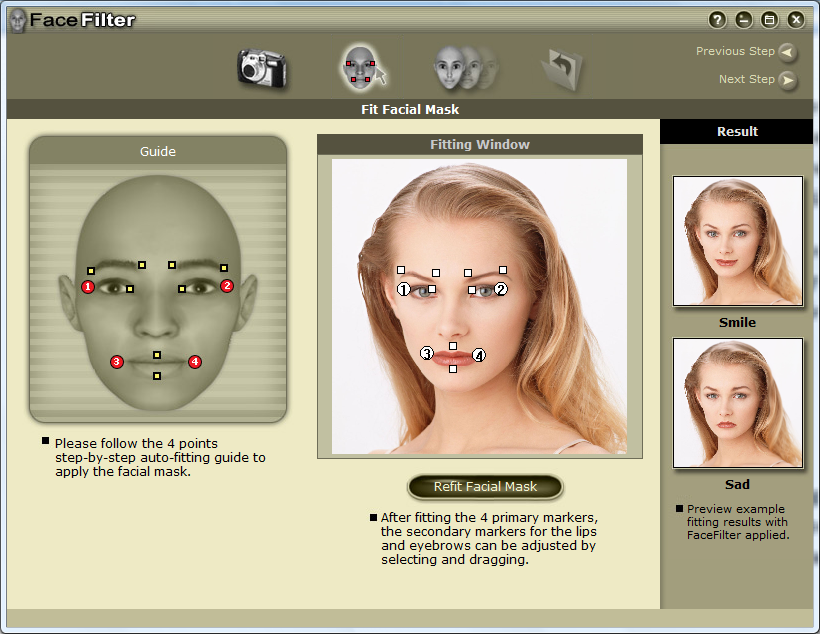Click the Previous Step text link
Screen dimensions: 820x634
(x=735, y=51)
